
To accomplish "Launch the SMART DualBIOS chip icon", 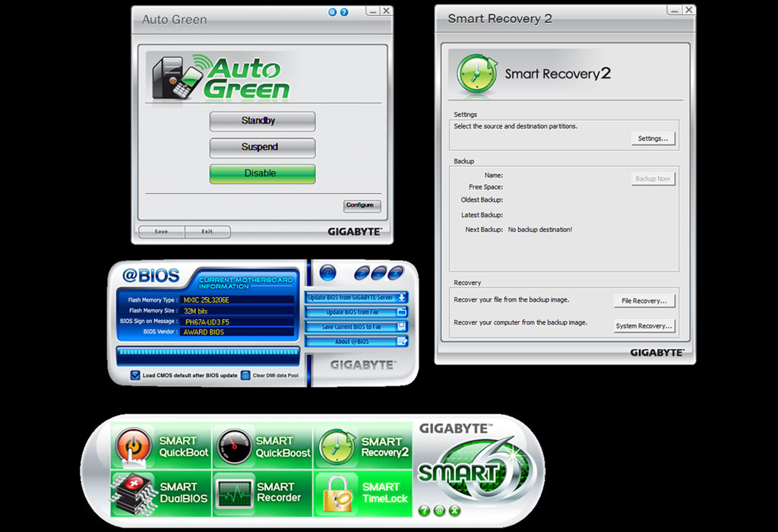I will [x=160, y=492].
